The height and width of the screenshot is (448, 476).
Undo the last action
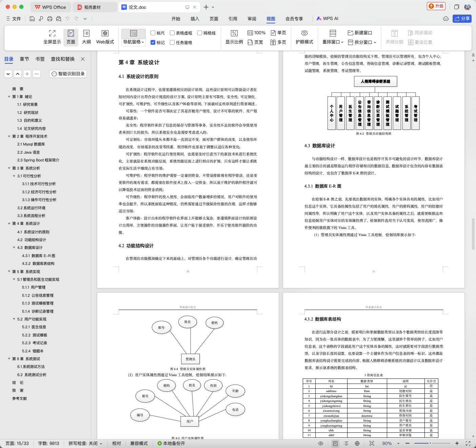tap(67, 19)
